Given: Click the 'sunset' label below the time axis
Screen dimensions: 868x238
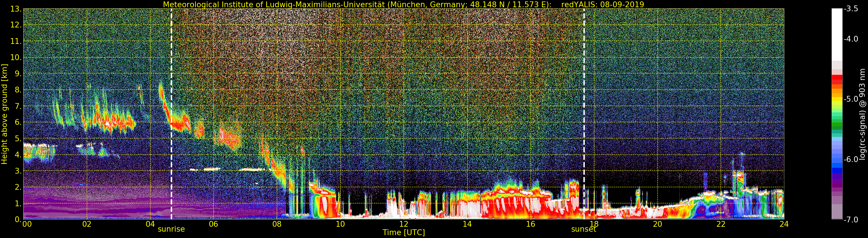Looking at the screenshot, I should [x=584, y=229].
